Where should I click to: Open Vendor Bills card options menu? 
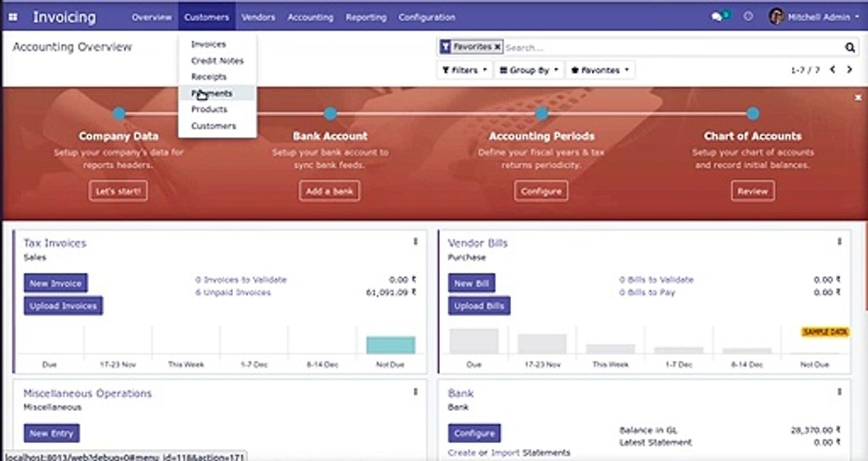(839, 242)
